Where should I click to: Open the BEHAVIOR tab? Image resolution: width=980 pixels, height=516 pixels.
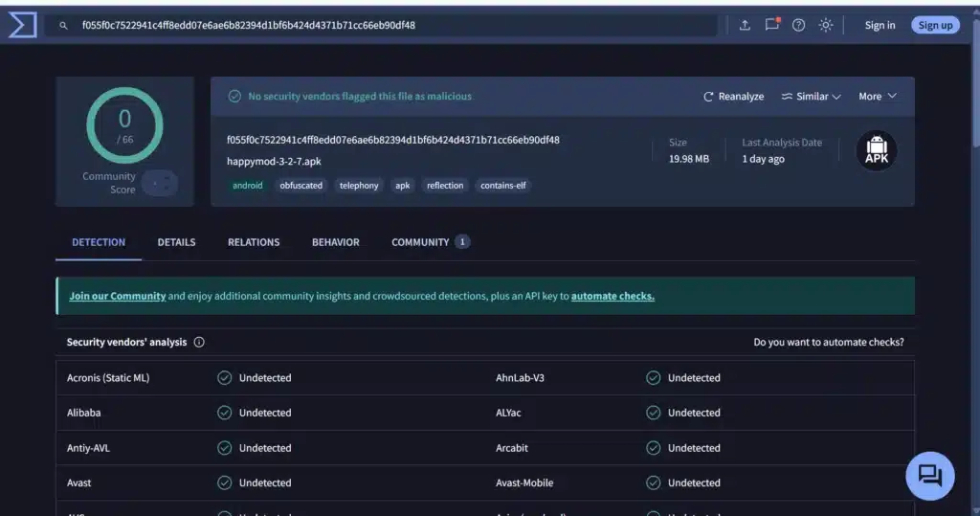(x=336, y=242)
